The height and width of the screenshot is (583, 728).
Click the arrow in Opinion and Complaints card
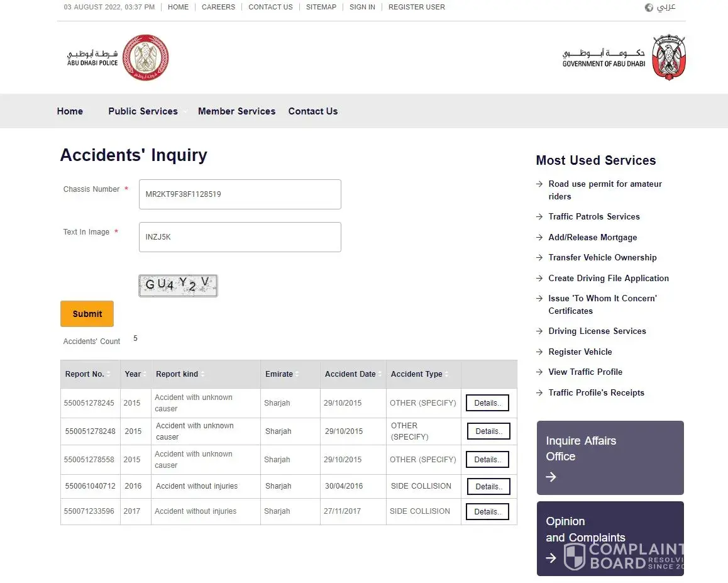click(551, 558)
